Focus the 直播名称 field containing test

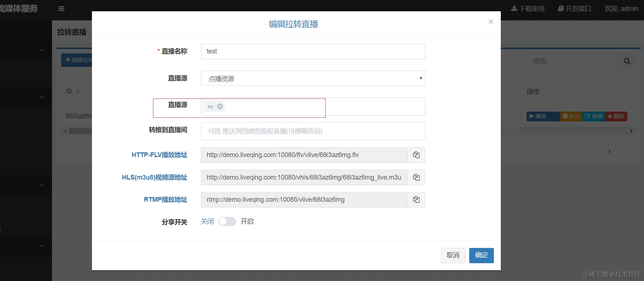click(313, 51)
